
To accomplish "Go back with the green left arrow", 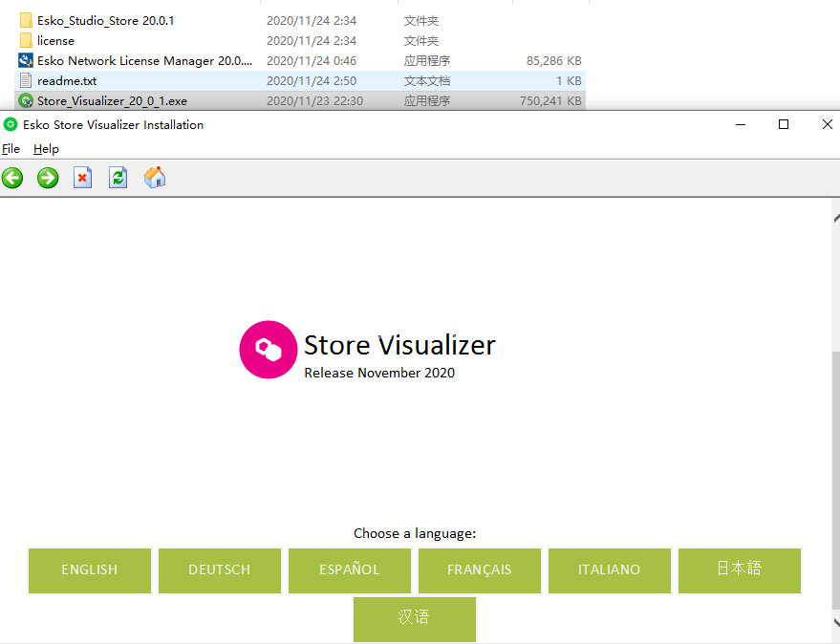I will point(12,178).
